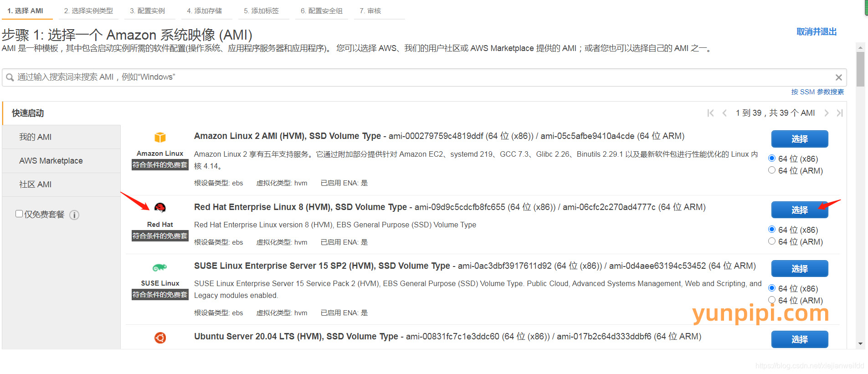Enable the free tier only checkbox
Viewport: 868px width, 374px height.
[19, 214]
